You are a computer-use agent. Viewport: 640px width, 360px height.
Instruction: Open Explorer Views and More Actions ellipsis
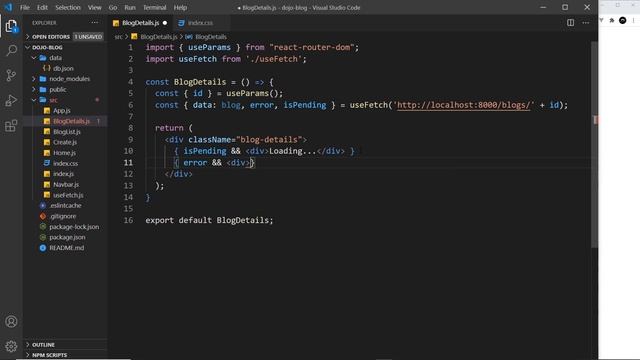pyautogui.click(x=95, y=23)
